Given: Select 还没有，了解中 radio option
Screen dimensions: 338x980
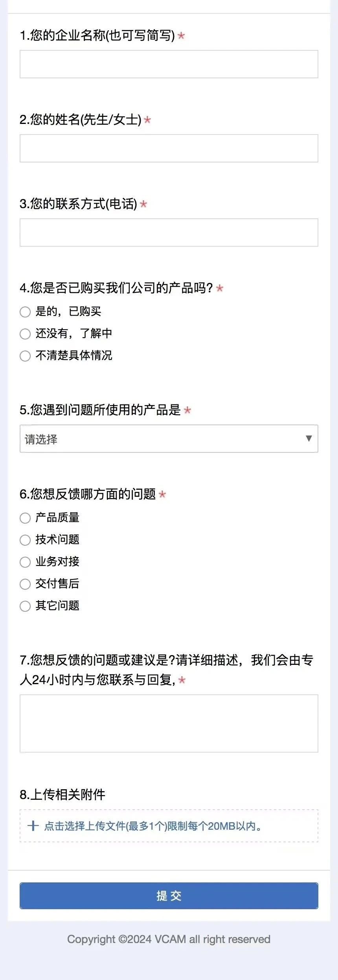Looking at the screenshot, I should coord(25,334).
